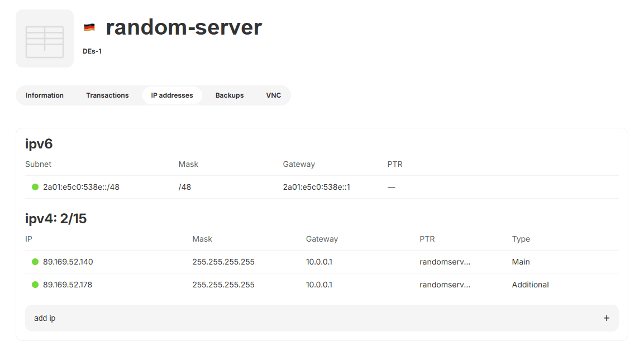The height and width of the screenshot is (346, 644).
Task: Click the truncated PTR of the Additional IP
Action: pos(445,285)
